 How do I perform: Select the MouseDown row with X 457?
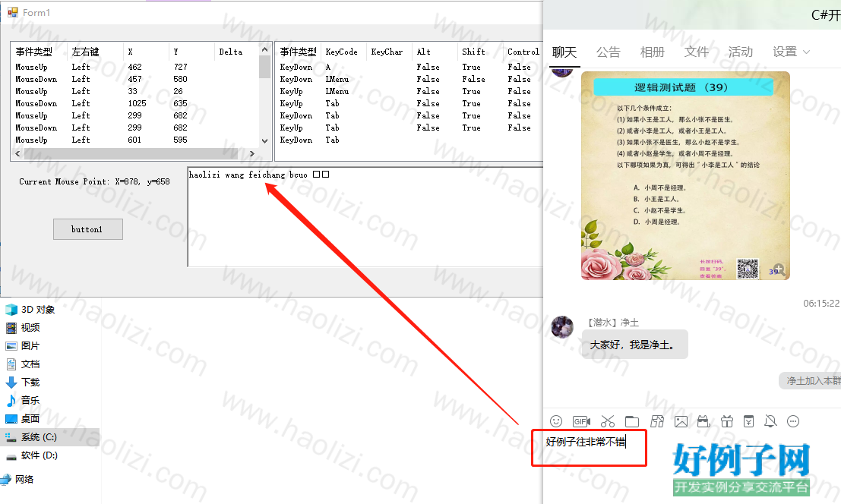(134, 79)
